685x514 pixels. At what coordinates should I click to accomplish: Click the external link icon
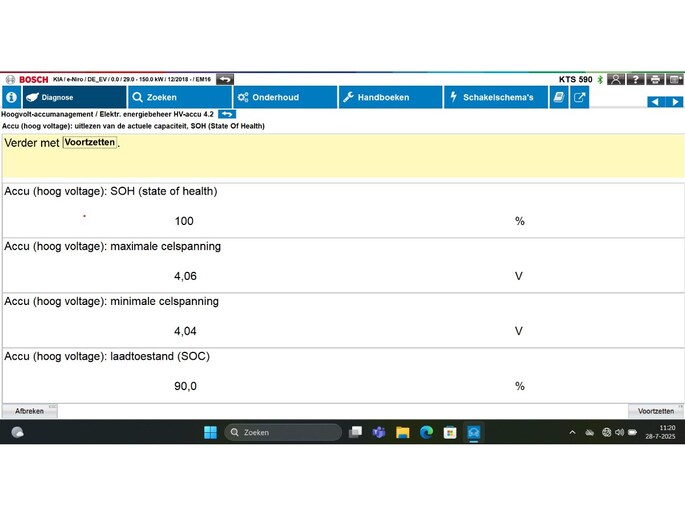click(x=579, y=97)
